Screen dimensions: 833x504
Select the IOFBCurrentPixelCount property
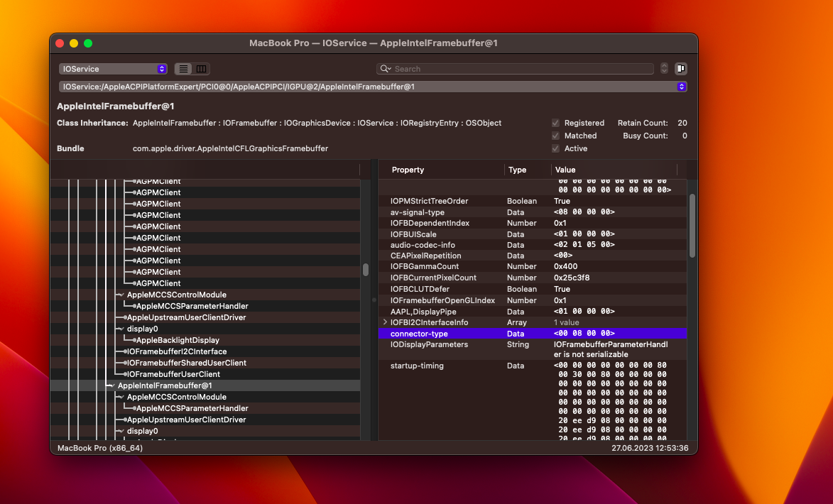click(433, 278)
